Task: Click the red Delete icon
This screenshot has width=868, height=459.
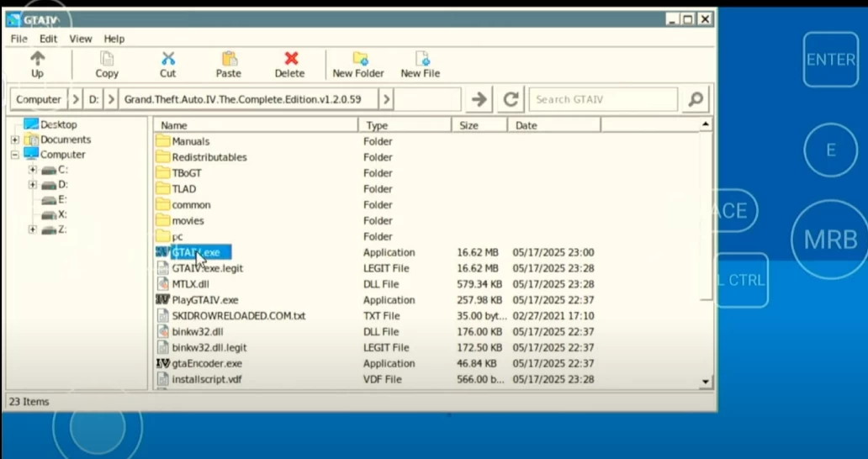Action: [290, 58]
